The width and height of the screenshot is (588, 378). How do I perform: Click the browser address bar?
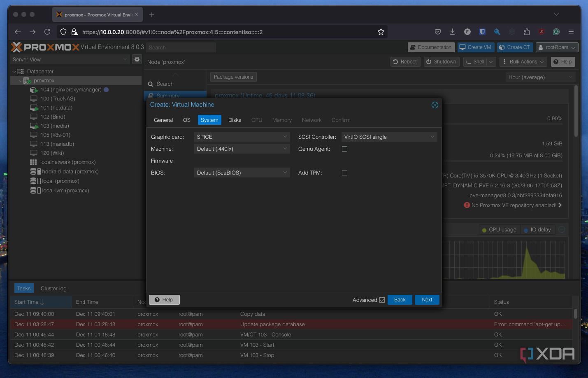pyautogui.click(x=222, y=32)
